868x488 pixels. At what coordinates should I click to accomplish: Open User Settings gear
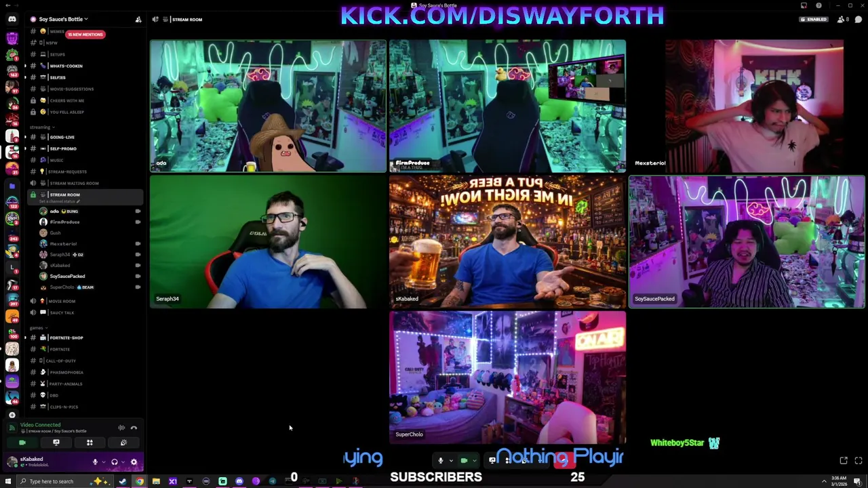(134, 462)
